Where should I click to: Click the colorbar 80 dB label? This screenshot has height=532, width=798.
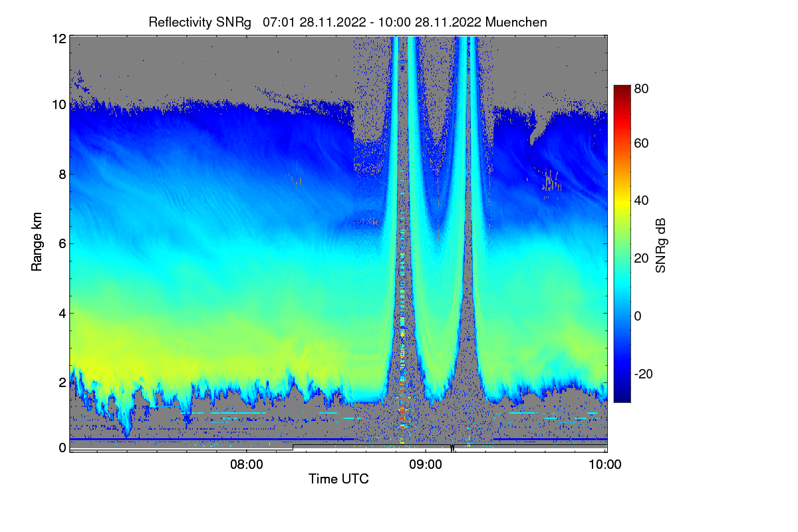pos(642,88)
